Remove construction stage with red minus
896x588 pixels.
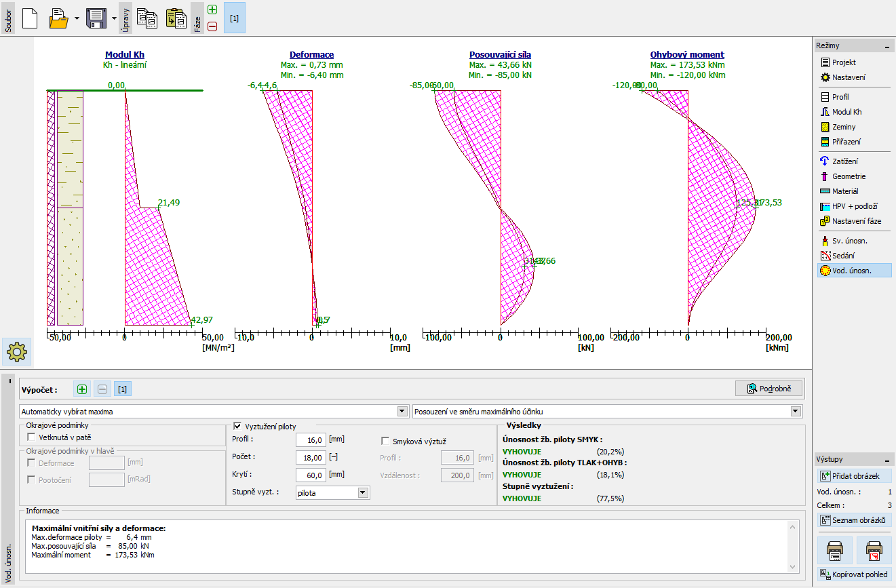coord(212,26)
